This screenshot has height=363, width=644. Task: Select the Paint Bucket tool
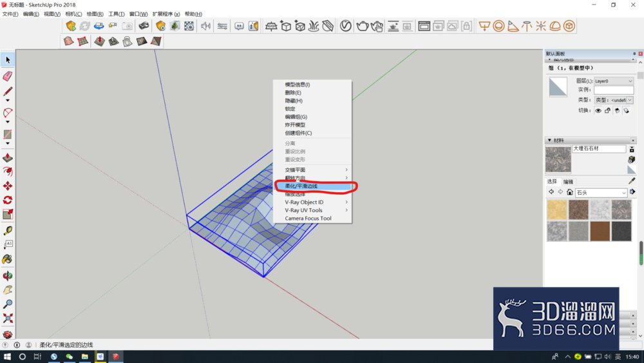click(x=8, y=259)
